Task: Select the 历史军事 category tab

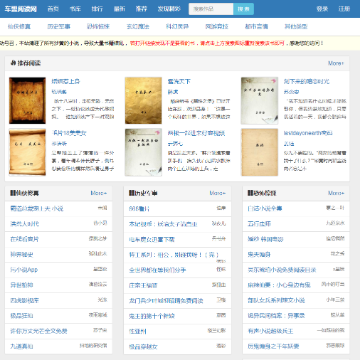Action: (x=59, y=26)
